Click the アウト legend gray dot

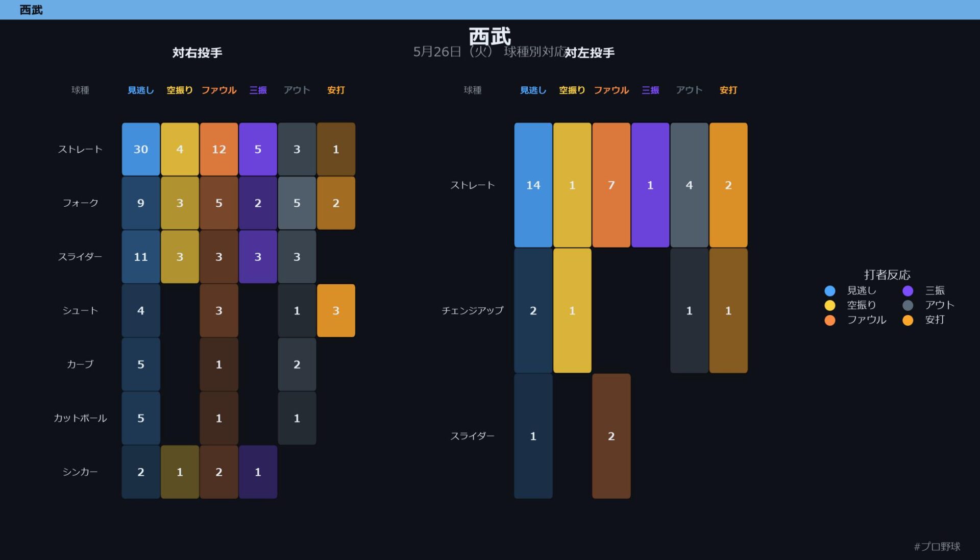908,305
